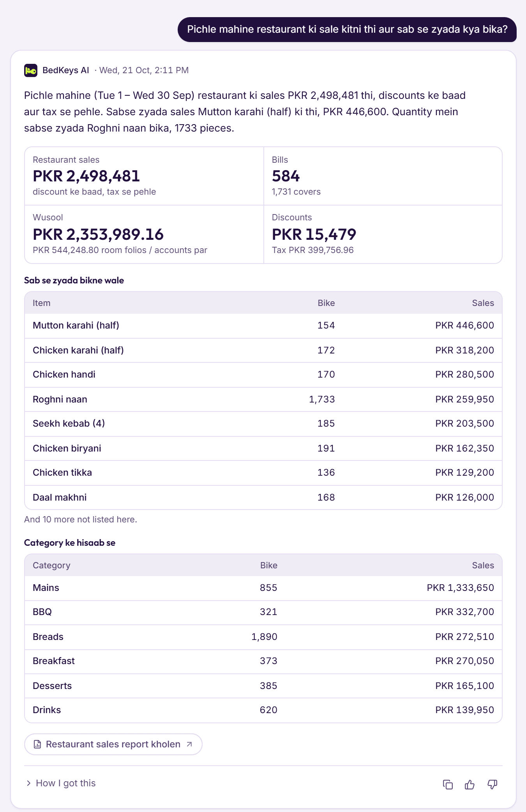This screenshot has width=526, height=812.
Task: Click the Bills 584 card
Action: (x=383, y=176)
